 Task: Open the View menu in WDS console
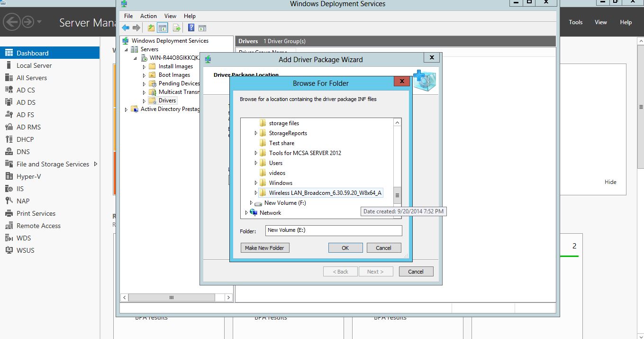point(170,16)
